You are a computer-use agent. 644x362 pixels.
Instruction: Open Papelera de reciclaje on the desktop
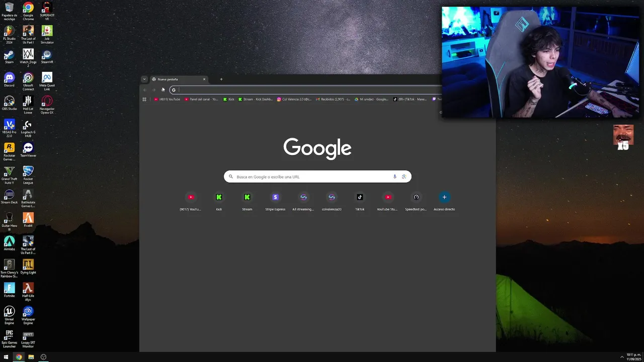point(9,12)
